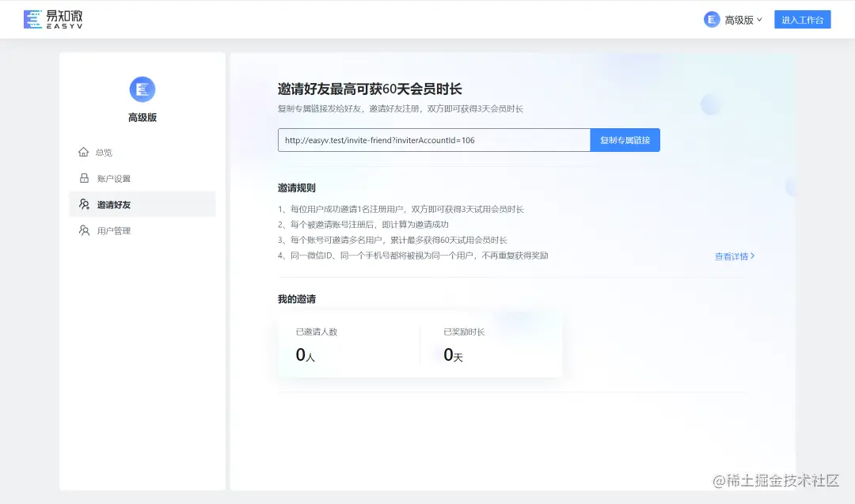Click the 进入工作台 button
Viewport: 855px width, 504px height.
click(802, 20)
